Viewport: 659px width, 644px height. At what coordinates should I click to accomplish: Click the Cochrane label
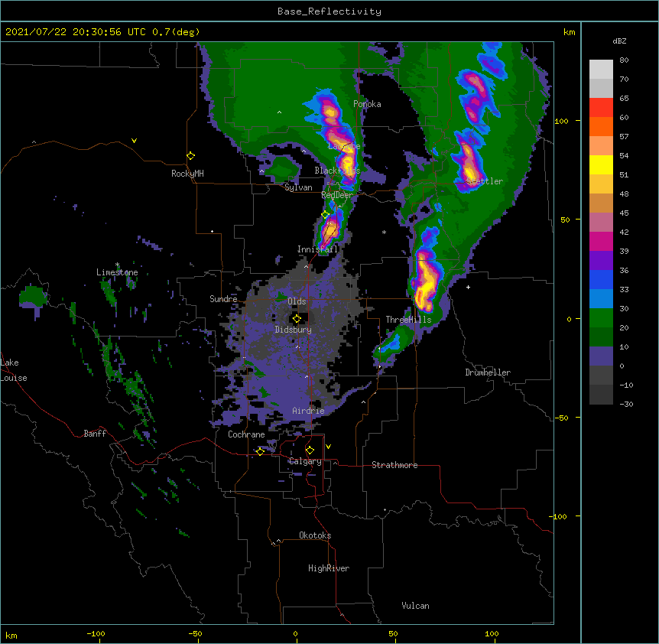[246, 434]
